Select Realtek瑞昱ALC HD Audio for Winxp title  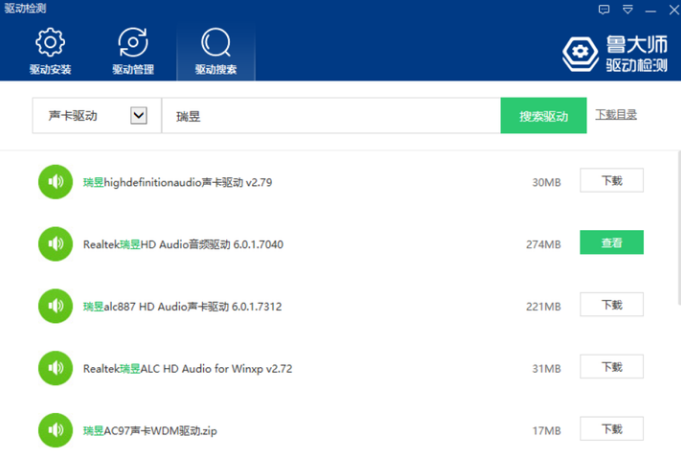(188, 368)
